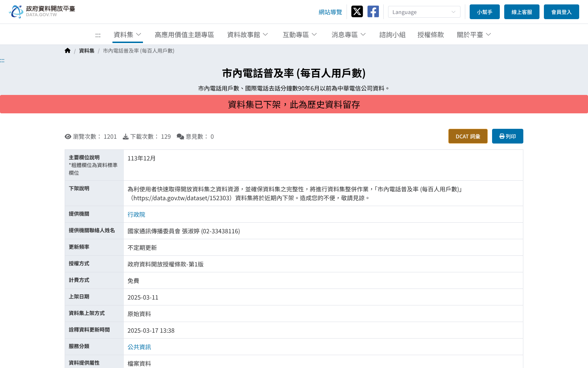Click the eye icon beside 瀏覽次數
The width and height of the screenshot is (588, 368).
click(x=68, y=137)
